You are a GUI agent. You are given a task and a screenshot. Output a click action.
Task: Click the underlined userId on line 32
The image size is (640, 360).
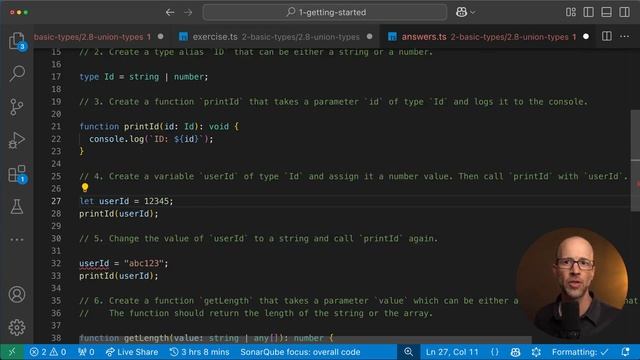tap(94, 263)
